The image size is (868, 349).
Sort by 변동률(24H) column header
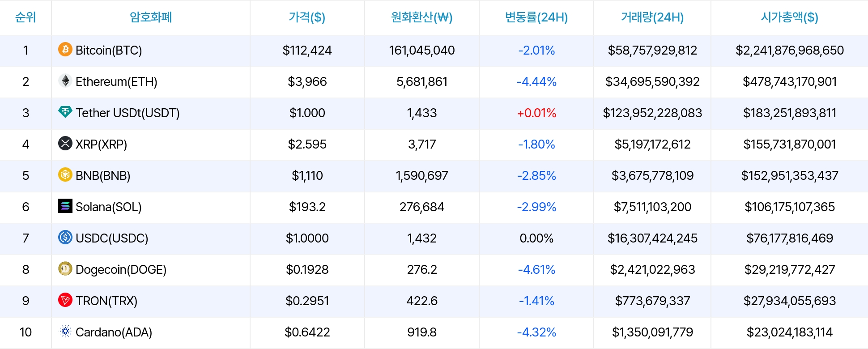click(536, 17)
